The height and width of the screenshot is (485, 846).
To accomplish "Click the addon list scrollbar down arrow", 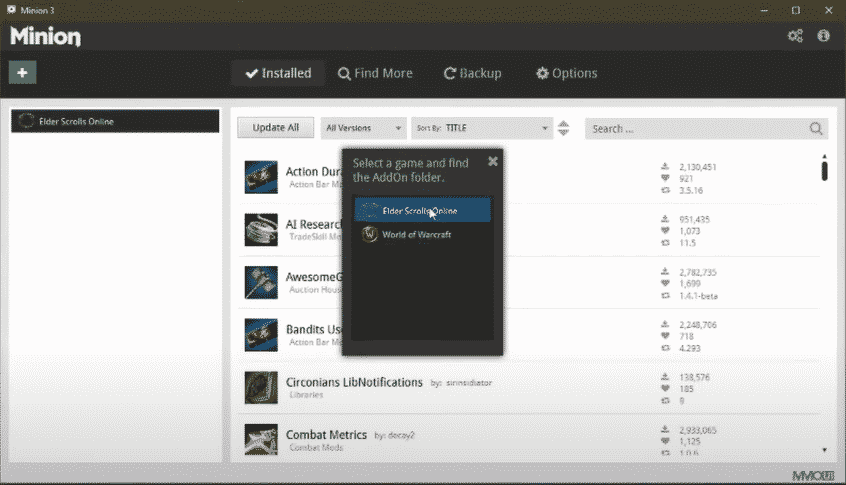I will point(824,450).
